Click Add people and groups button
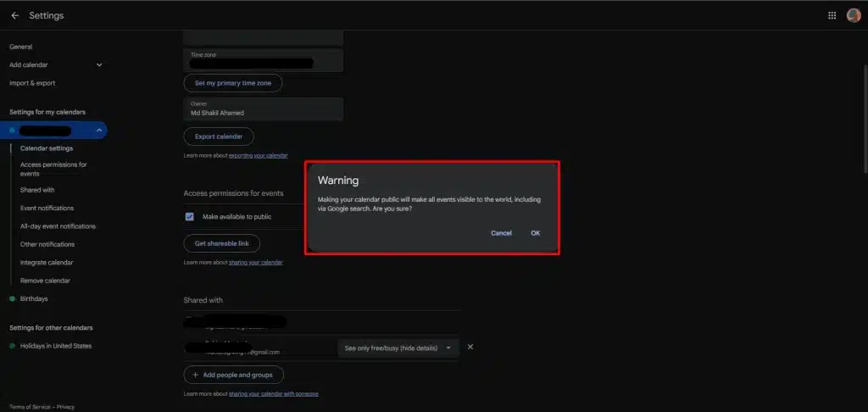 [233, 375]
